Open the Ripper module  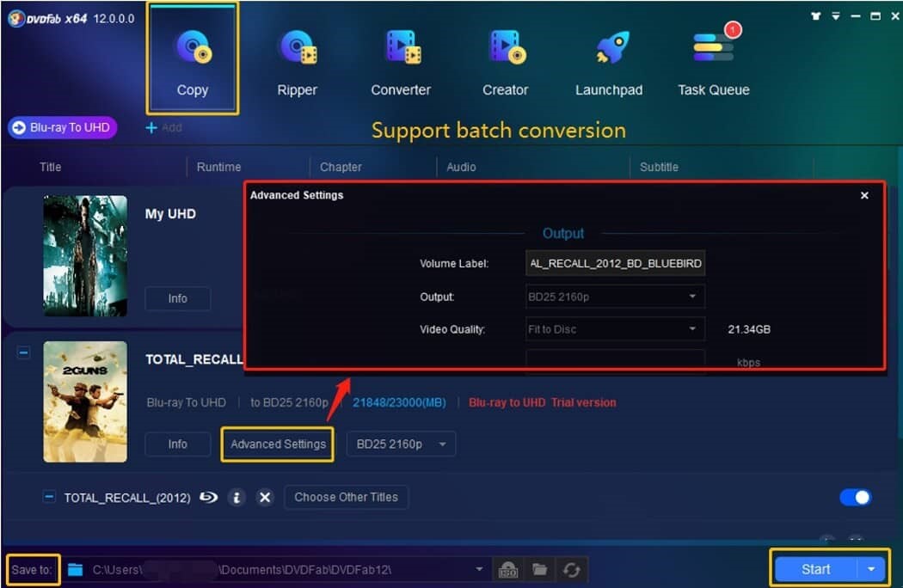[297, 56]
